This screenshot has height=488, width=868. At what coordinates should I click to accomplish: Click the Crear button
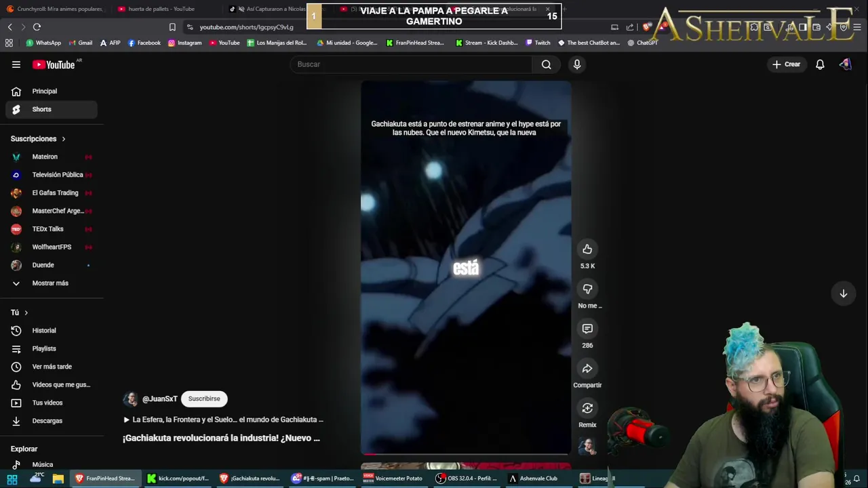pyautogui.click(x=787, y=64)
